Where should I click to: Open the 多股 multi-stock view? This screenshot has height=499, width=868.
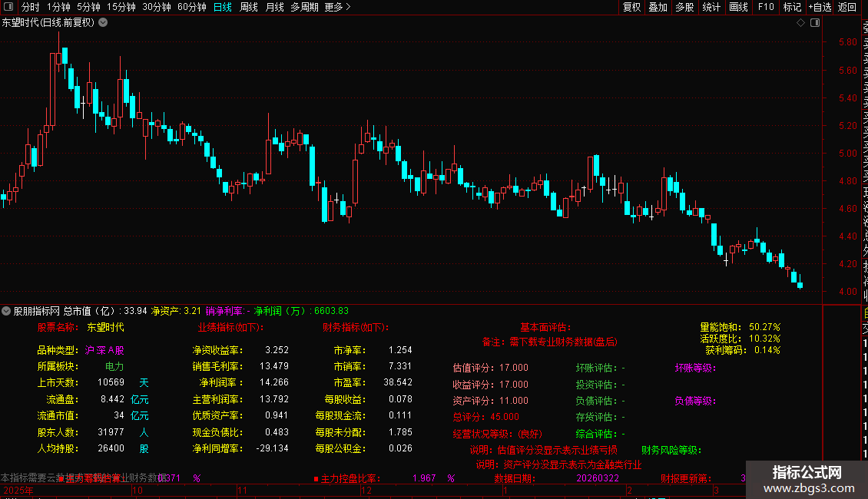684,7
